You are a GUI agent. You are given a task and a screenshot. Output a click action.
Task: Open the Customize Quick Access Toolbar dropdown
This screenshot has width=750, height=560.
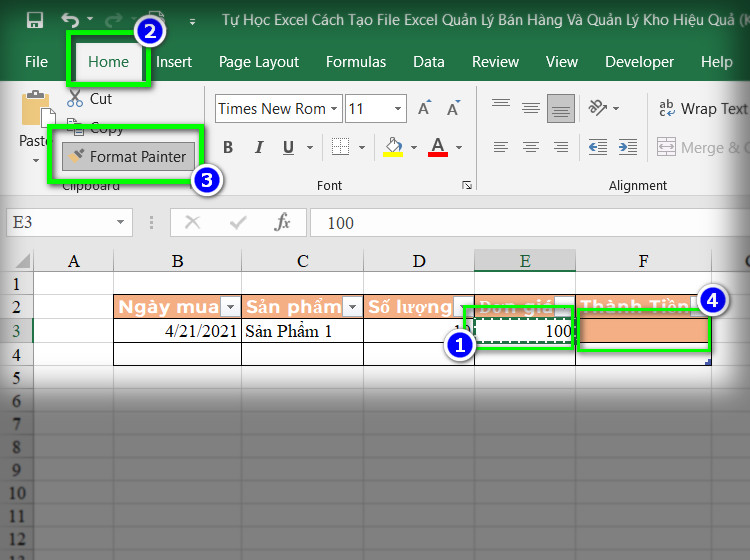[192, 22]
